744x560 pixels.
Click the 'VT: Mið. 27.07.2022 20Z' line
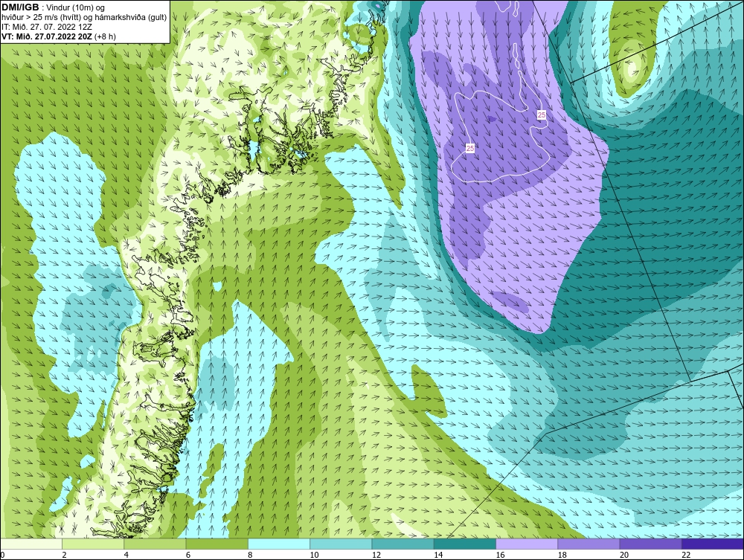(59, 36)
